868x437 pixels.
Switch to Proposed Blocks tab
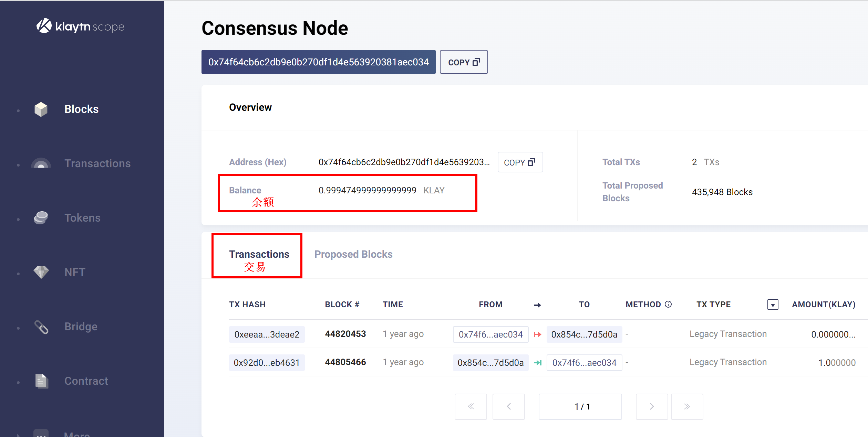coord(353,254)
